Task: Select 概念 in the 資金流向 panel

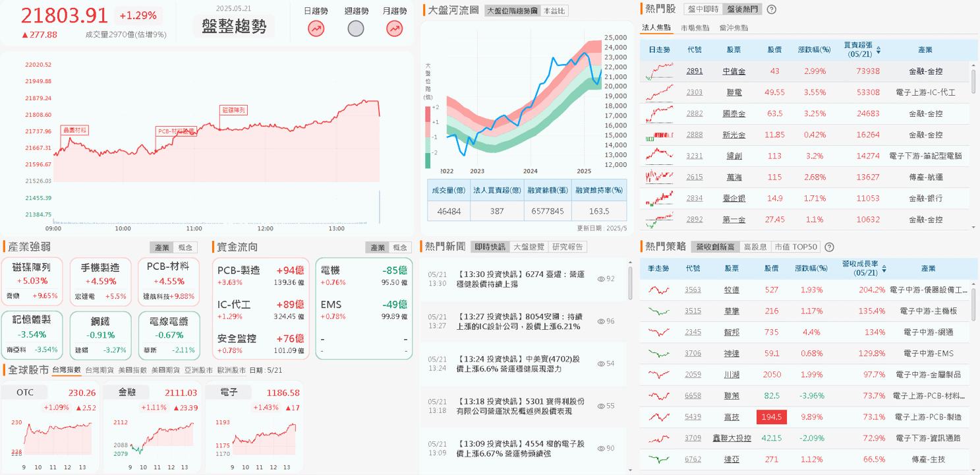Action: pyautogui.click(x=400, y=247)
